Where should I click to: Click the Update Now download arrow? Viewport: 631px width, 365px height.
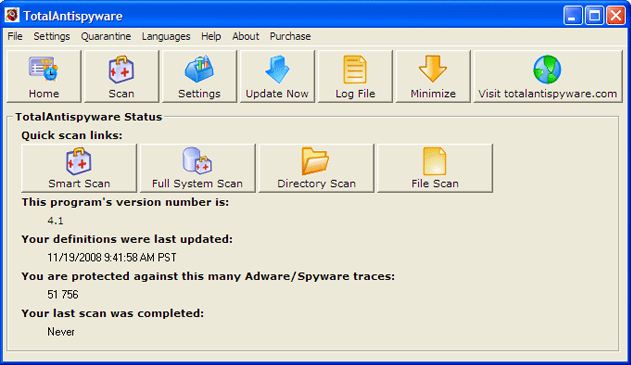pos(277,76)
